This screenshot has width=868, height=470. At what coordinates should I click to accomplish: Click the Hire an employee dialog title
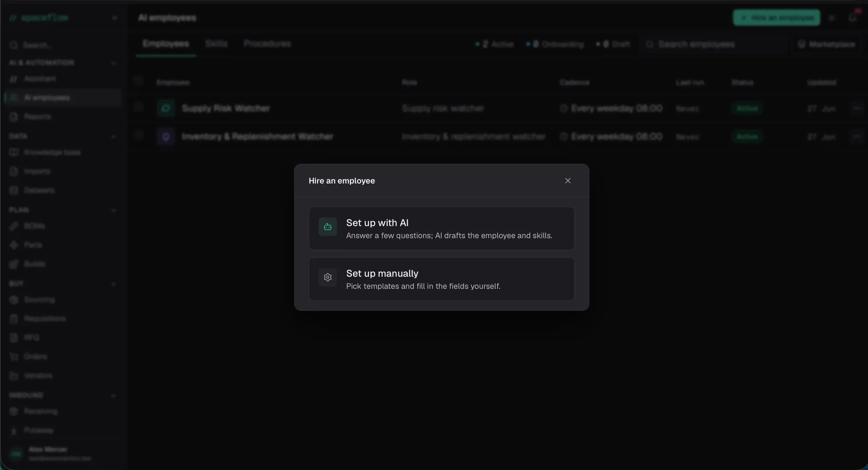click(342, 181)
